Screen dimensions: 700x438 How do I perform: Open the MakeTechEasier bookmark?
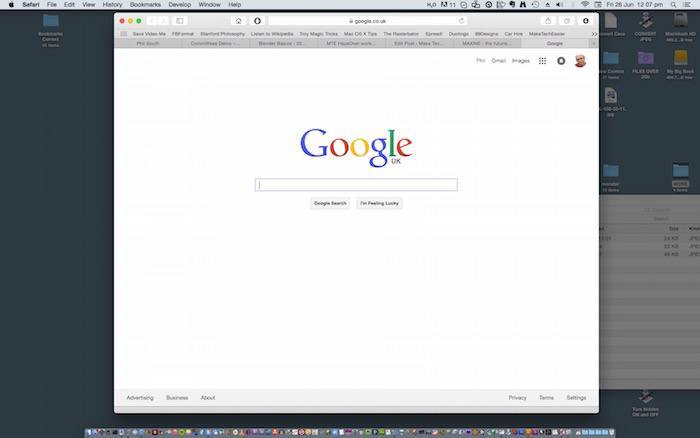(547, 34)
